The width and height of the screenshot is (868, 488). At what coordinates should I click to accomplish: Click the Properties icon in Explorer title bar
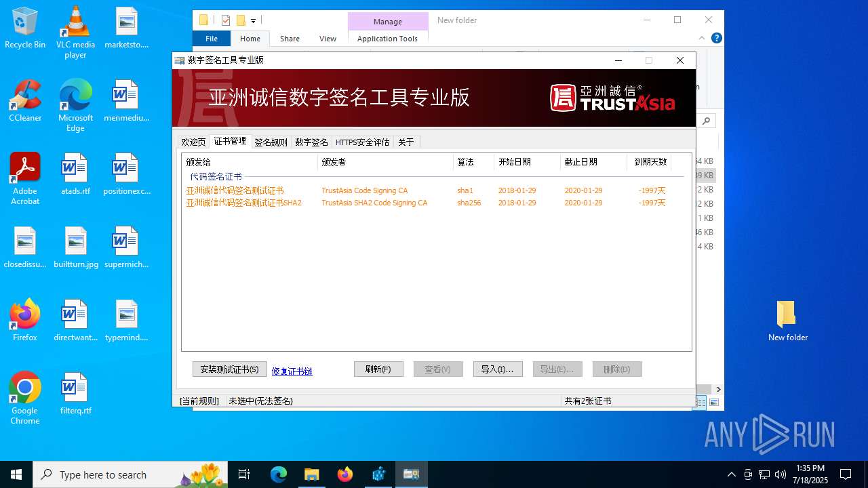tap(226, 20)
